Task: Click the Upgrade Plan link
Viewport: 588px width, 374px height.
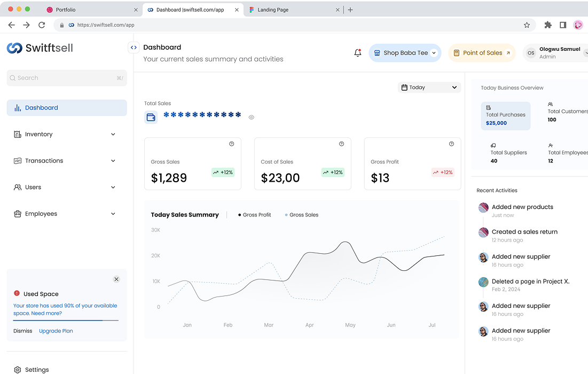Action: pos(56,331)
